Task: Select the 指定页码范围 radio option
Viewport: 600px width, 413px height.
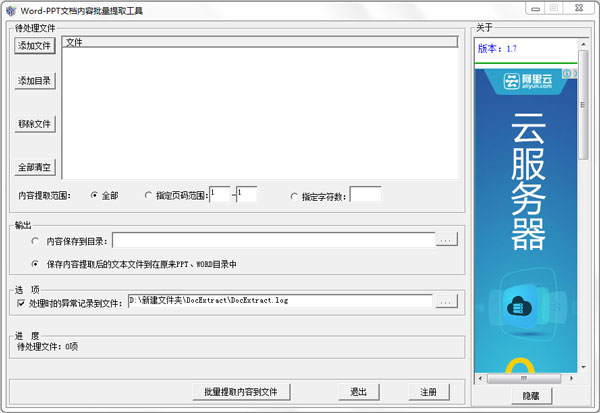Action: point(148,195)
